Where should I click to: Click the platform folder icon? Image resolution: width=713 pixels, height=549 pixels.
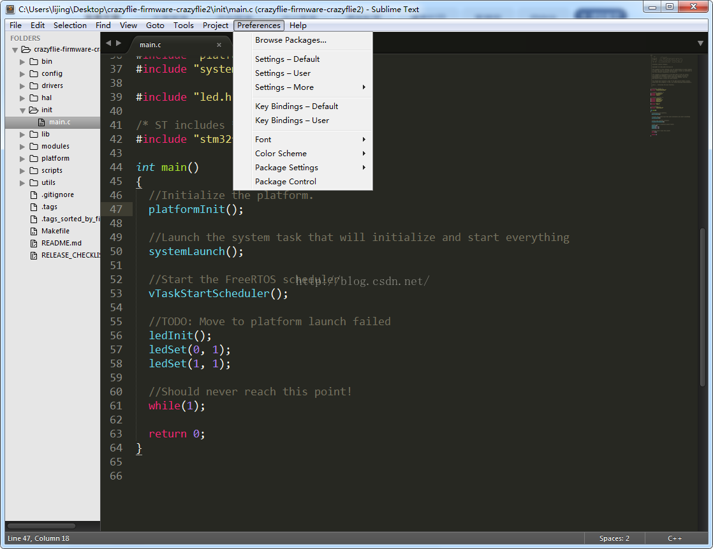point(34,158)
